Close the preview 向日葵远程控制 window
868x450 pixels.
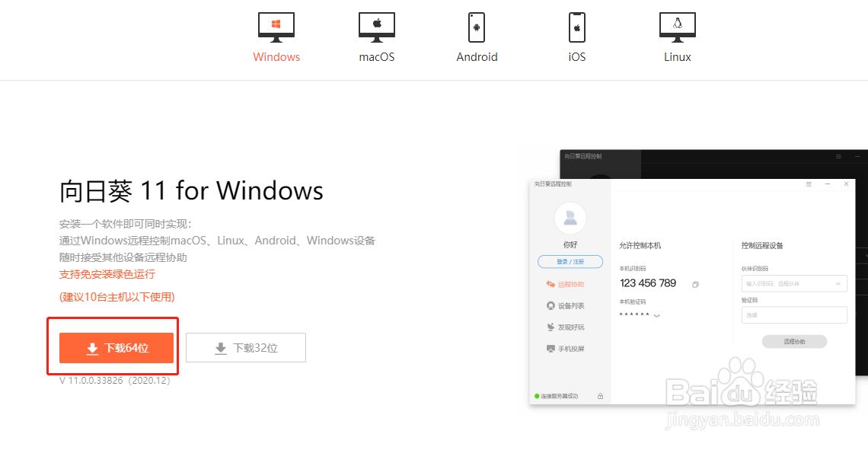[847, 184]
